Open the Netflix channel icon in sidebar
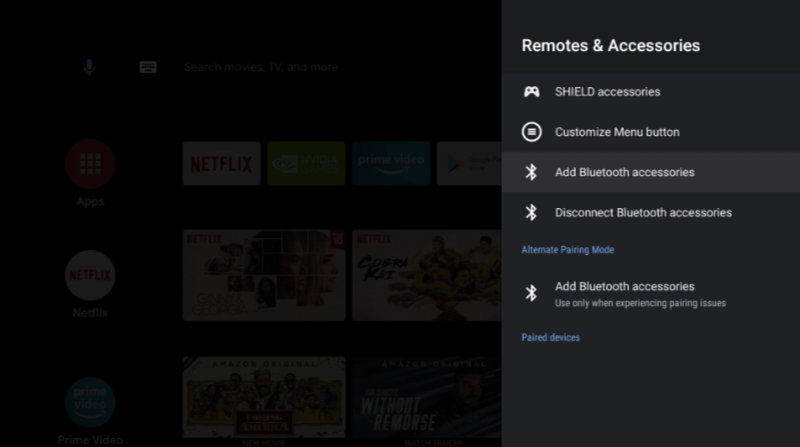The width and height of the screenshot is (800, 447). pyautogui.click(x=90, y=276)
